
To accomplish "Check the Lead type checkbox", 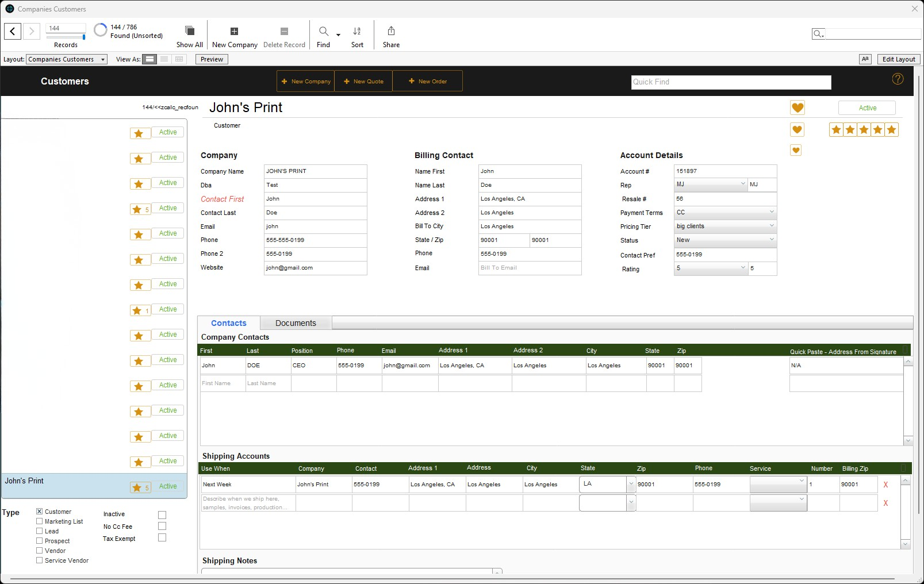I will pyautogui.click(x=40, y=531).
